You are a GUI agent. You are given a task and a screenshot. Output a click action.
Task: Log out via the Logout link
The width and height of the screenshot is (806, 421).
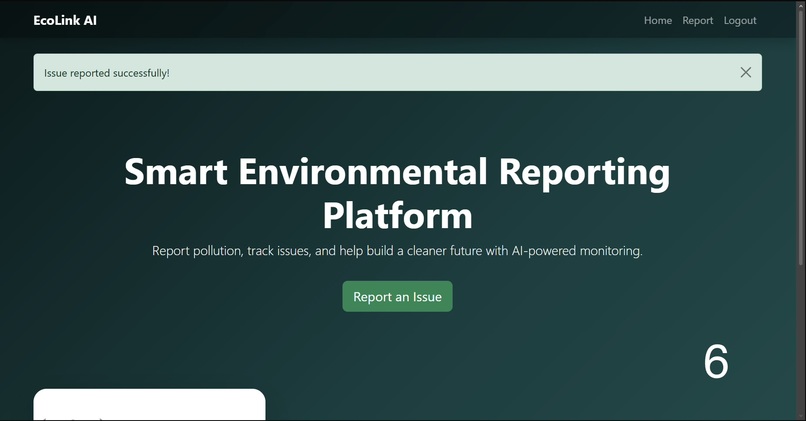[x=740, y=21]
